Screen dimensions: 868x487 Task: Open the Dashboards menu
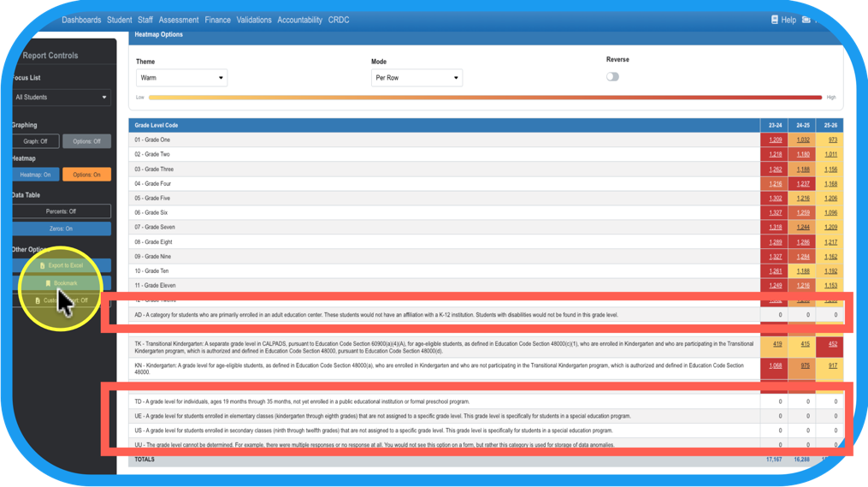[81, 20]
